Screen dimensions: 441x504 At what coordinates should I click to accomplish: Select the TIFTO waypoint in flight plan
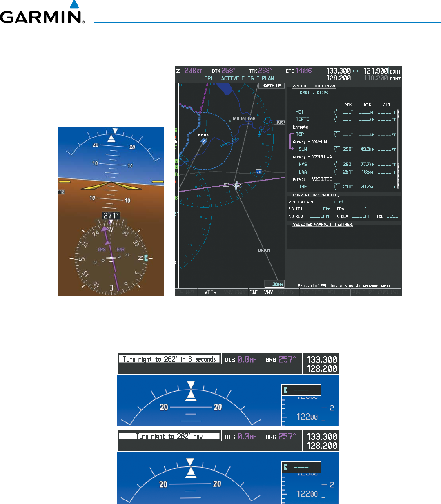303,119
